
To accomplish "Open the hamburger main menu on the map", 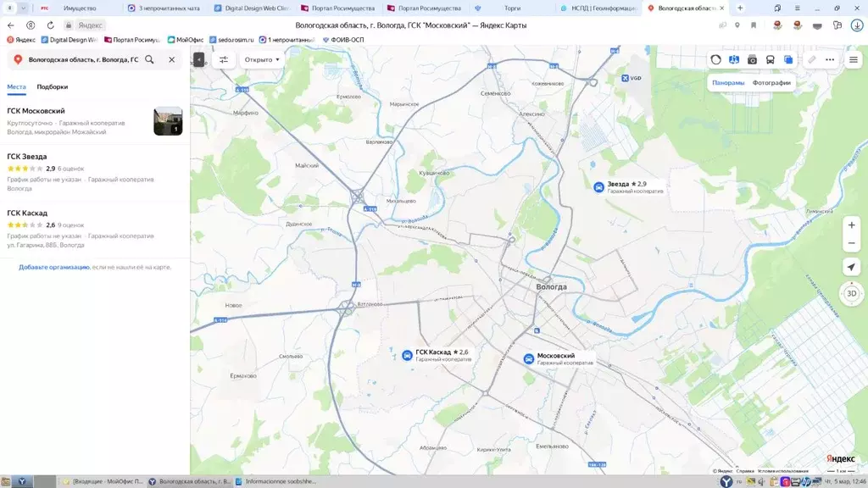I will pos(853,60).
